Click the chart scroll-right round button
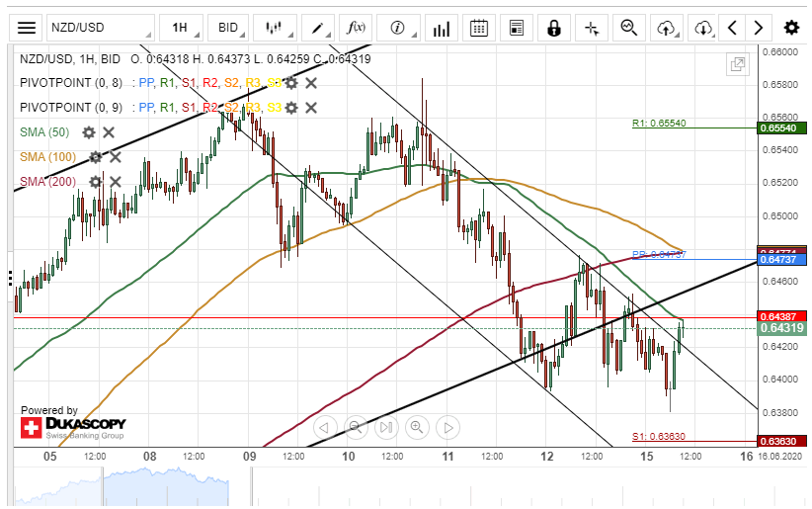Screen dimensions: 812x509 tap(448, 428)
